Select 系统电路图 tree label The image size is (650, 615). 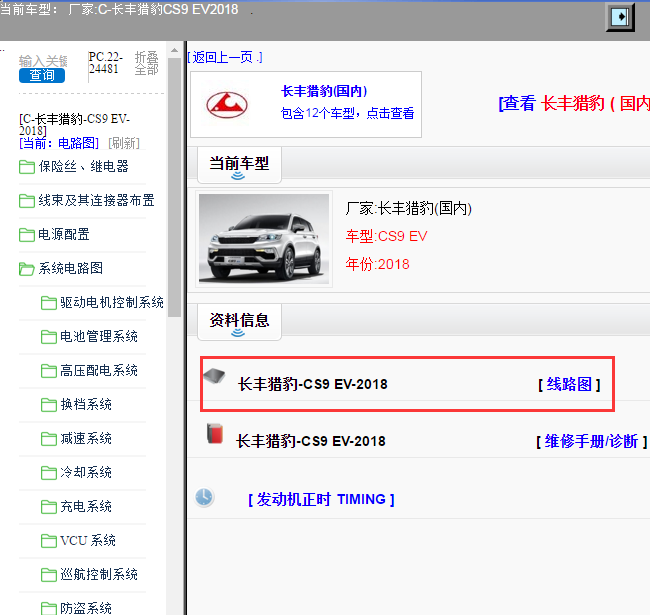point(70,269)
